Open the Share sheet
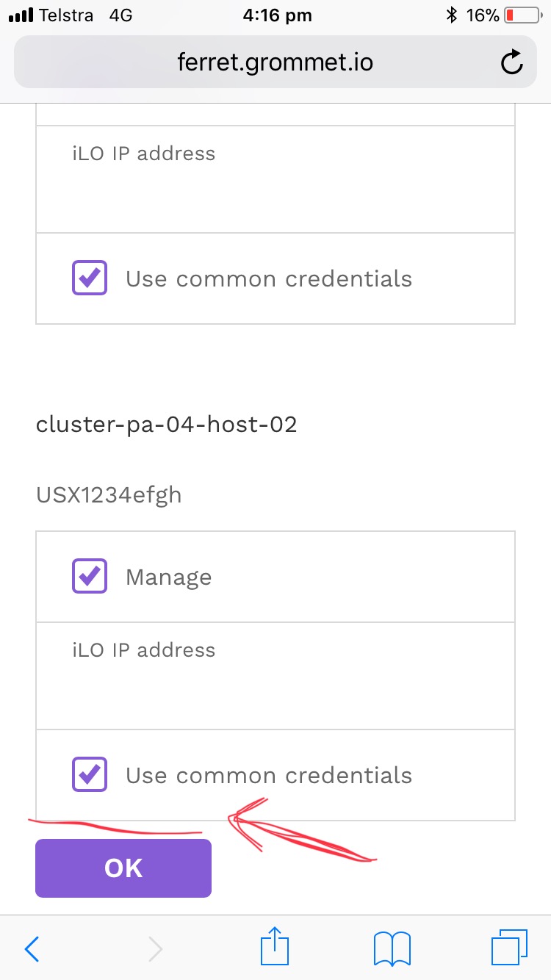551x980 pixels. click(274, 947)
